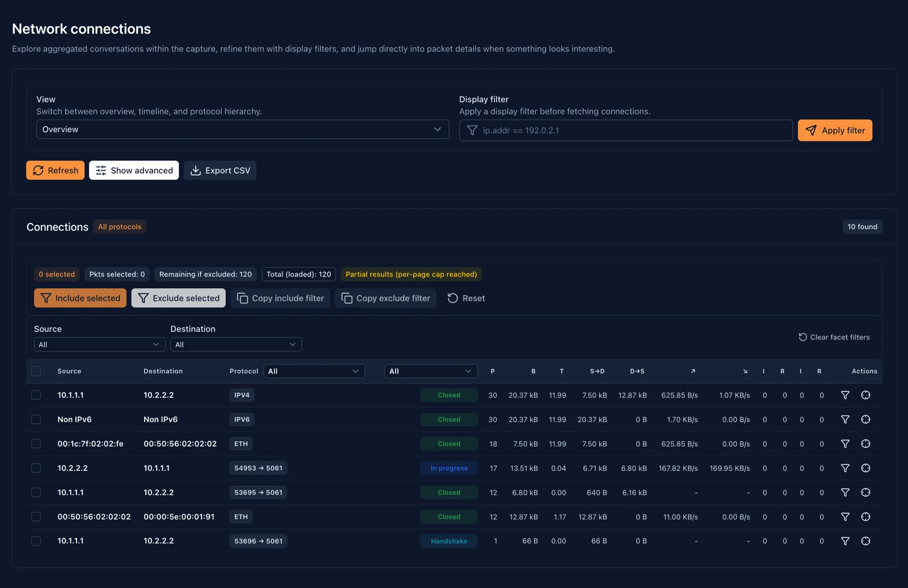This screenshot has width=908, height=588.
Task: Click crosshair icon in 53696 → 5061 row
Action: 865,541
